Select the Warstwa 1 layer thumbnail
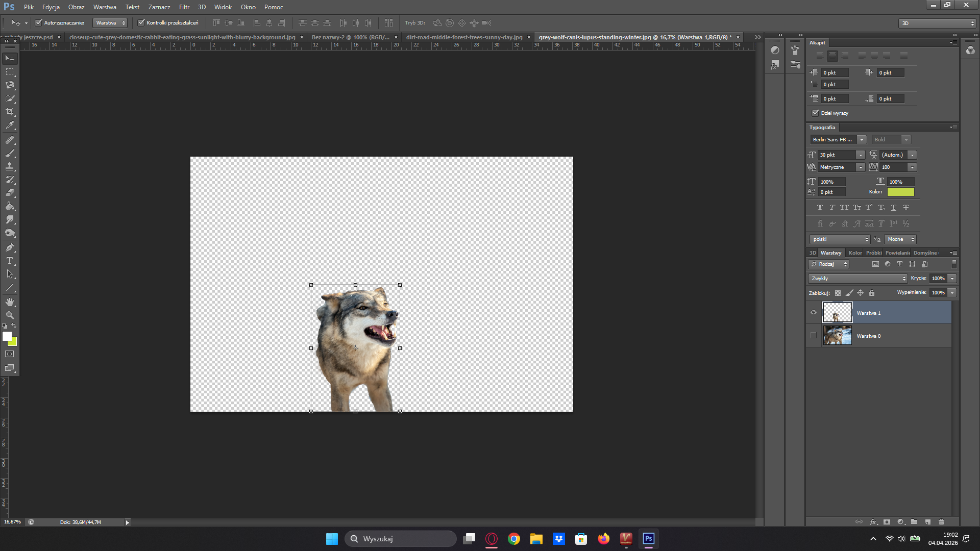 [837, 313]
